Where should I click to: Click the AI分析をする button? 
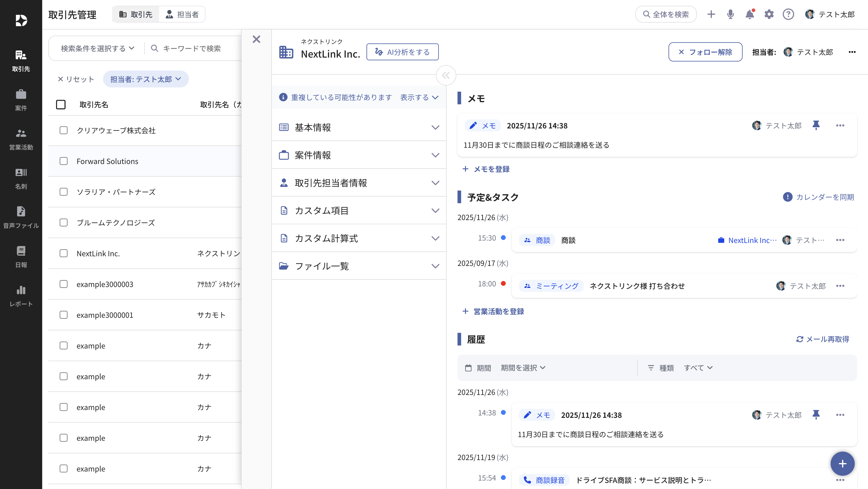pos(403,52)
